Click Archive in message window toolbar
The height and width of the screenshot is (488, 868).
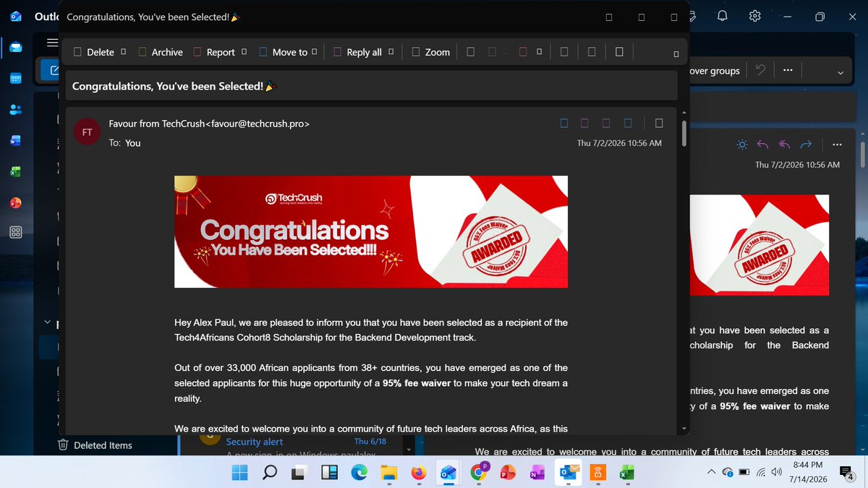click(160, 52)
